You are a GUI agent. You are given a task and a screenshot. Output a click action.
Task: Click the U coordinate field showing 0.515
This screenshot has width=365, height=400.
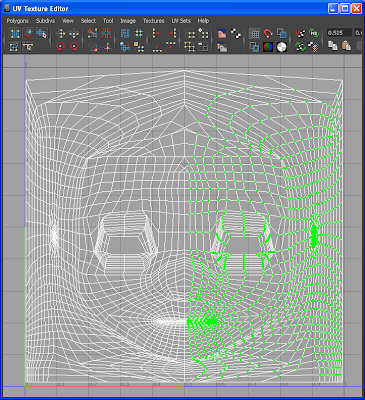339,33
